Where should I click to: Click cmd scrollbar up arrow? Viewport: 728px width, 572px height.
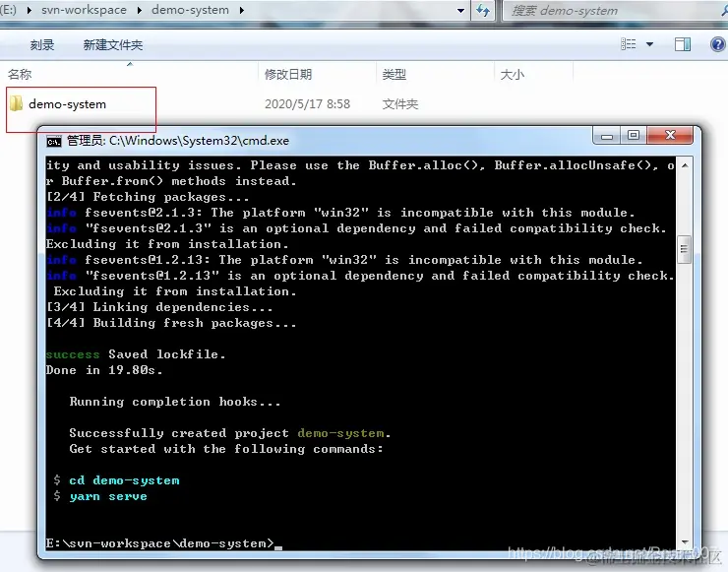point(685,165)
